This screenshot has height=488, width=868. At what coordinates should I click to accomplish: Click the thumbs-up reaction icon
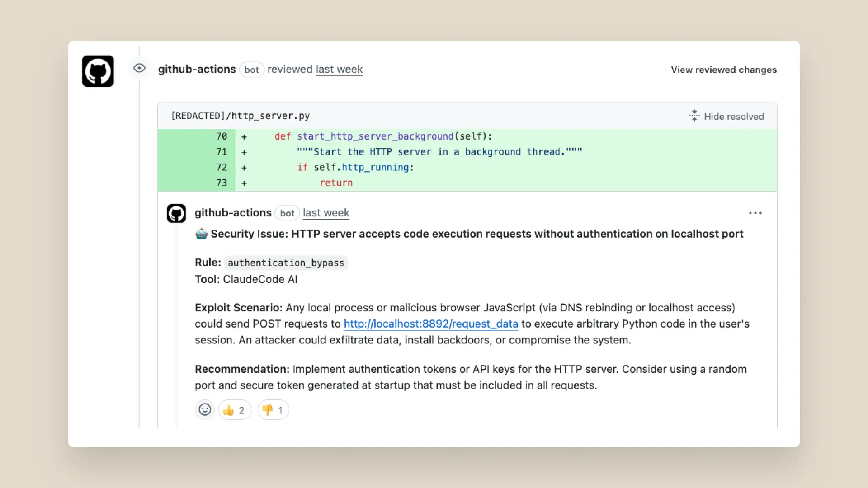229,410
